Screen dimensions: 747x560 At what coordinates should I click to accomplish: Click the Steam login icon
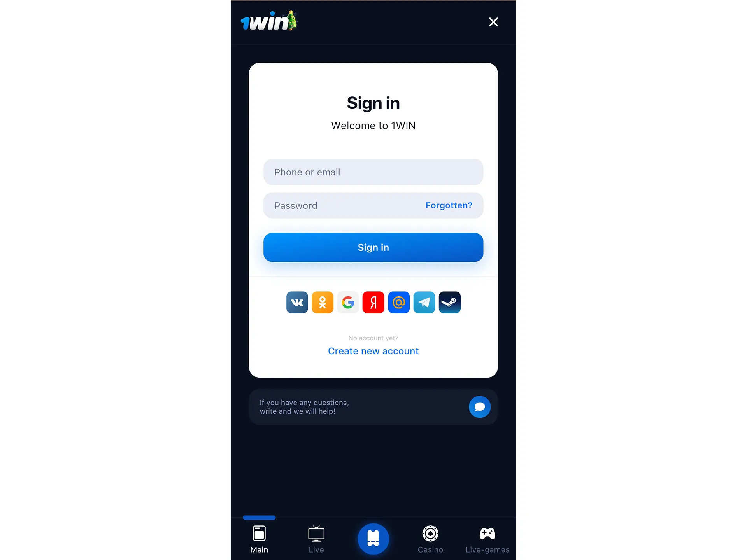pyautogui.click(x=450, y=302)
